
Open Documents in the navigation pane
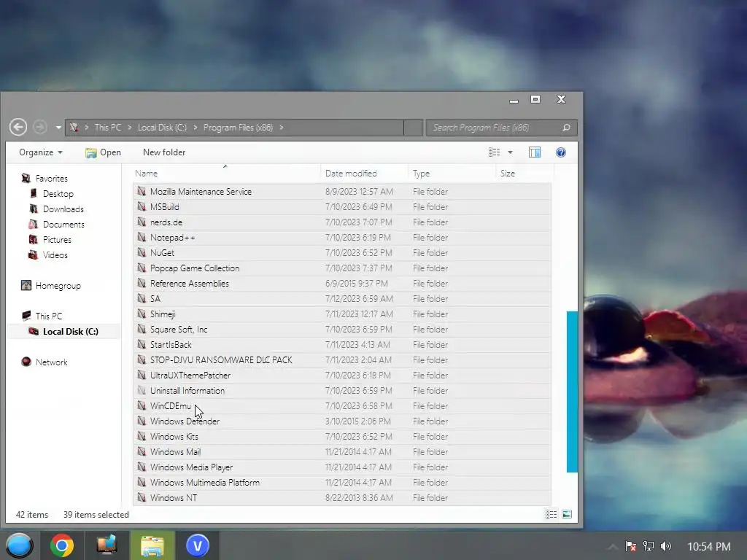tap(63, 225)
